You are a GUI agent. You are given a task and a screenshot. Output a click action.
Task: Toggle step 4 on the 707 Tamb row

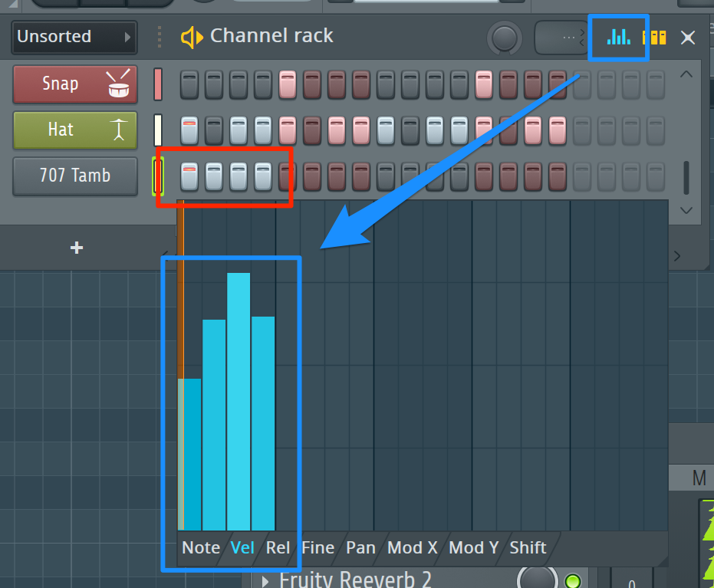(x=263, y=176)
